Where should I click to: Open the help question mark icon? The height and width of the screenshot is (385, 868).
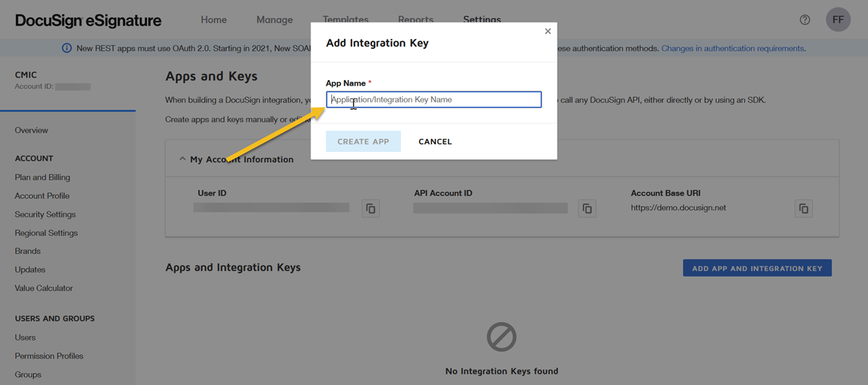tap(805, 20)
